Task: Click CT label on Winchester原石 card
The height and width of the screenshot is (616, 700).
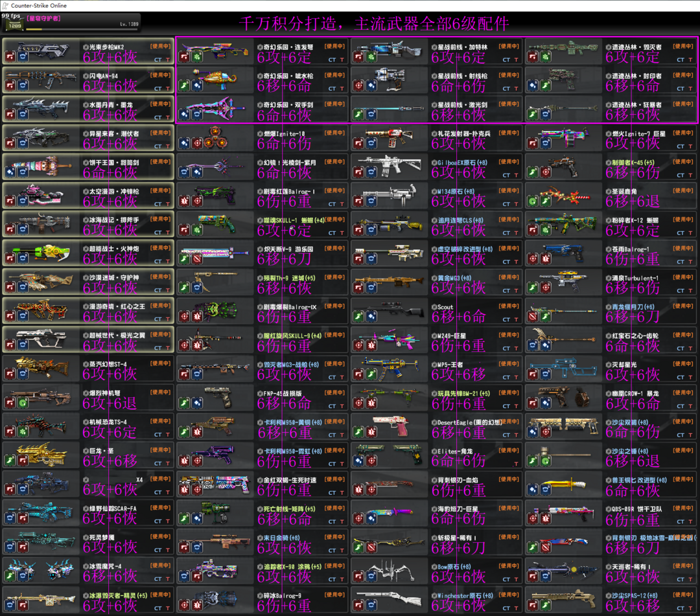Action: (506, 608)
